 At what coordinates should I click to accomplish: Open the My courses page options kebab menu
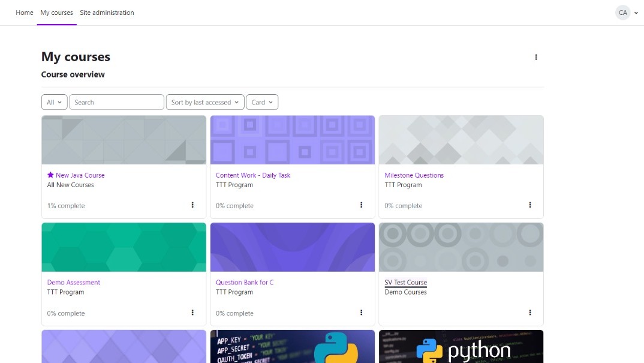point(535,58)
